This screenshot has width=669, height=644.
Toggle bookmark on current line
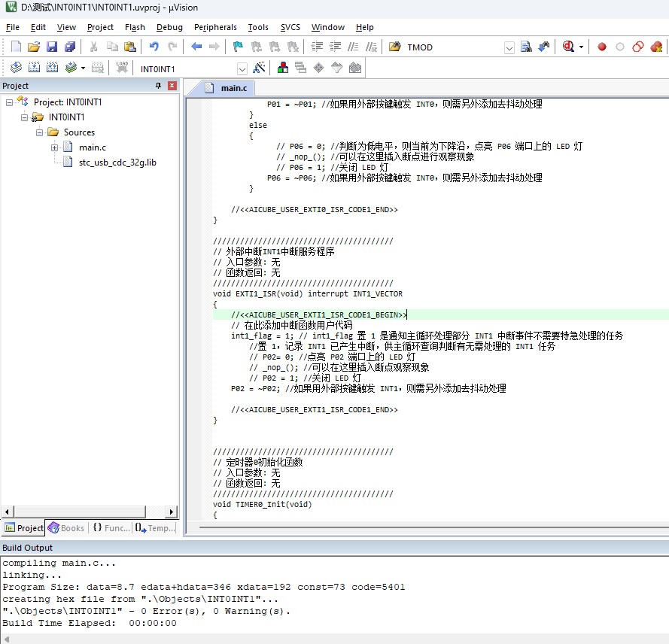click(238, 47)
